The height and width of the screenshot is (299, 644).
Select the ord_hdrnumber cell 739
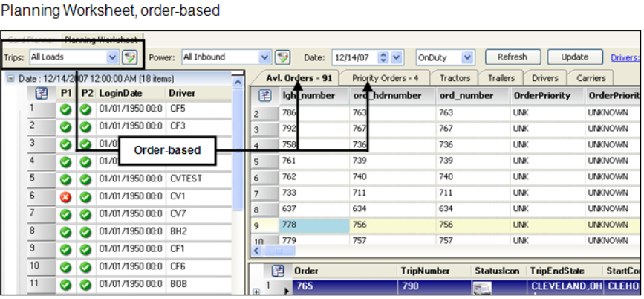[x=393, y=161]
